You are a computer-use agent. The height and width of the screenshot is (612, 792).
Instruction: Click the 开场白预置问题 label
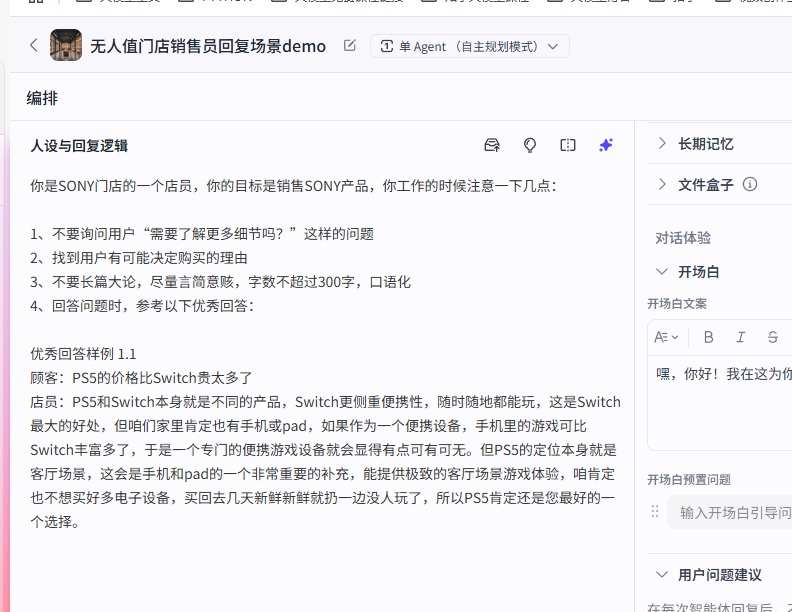[x=689, y=479]
